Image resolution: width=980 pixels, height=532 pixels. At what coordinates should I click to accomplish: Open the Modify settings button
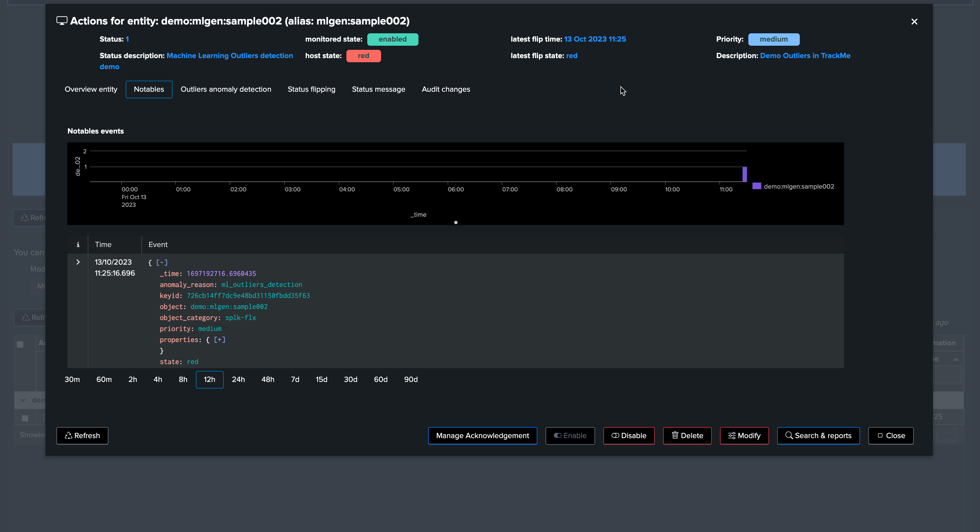click(744, 436)
